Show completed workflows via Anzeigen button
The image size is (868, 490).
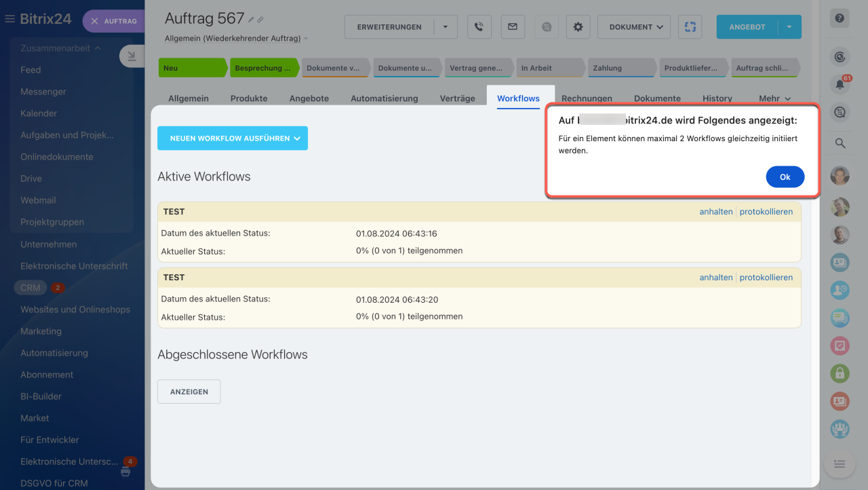189,392
